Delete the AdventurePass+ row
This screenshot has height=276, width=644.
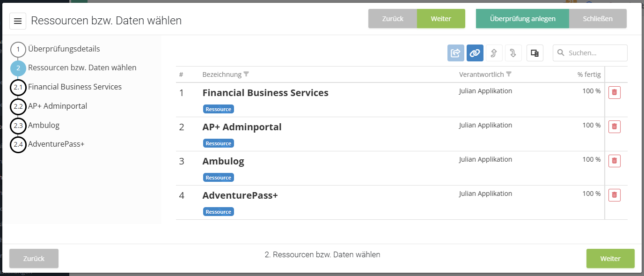[615, 195]
